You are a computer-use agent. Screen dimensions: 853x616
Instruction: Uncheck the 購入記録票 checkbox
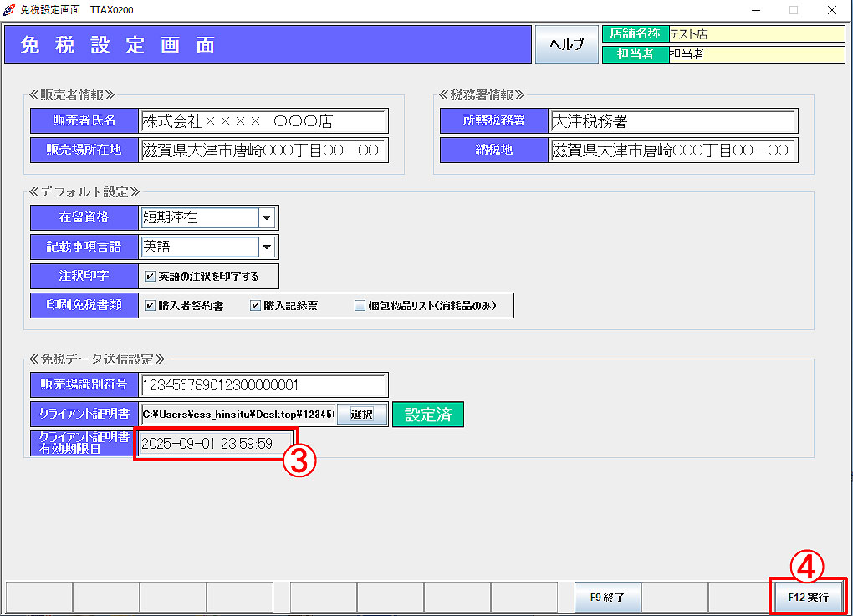(x=256, y=306)
